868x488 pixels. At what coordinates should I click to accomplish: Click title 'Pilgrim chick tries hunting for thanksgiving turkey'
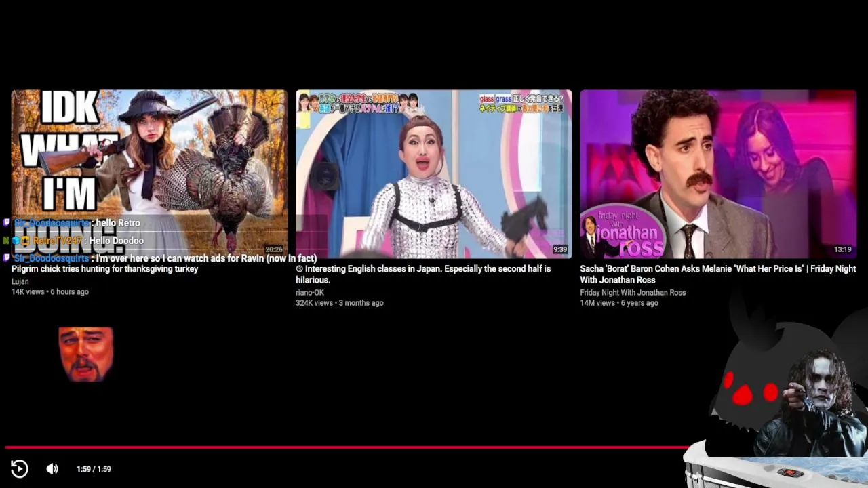[x=105, y=269]
